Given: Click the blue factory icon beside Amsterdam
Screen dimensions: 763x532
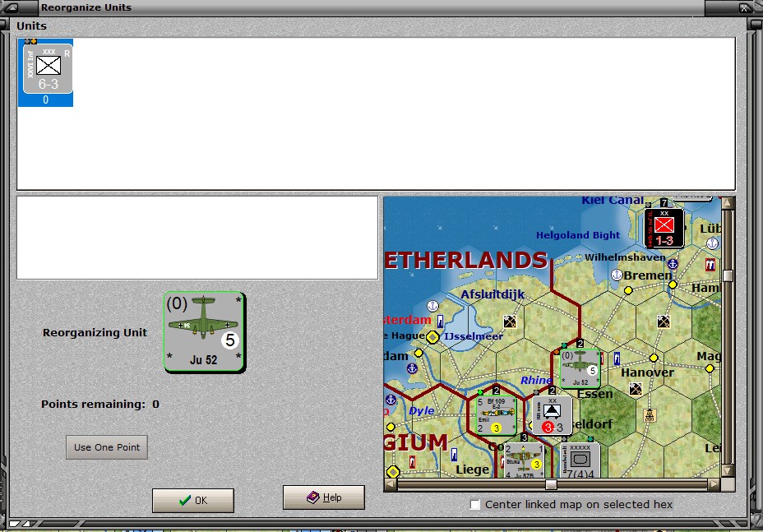Looking at the screenshot, I should (x=441, y=322).
